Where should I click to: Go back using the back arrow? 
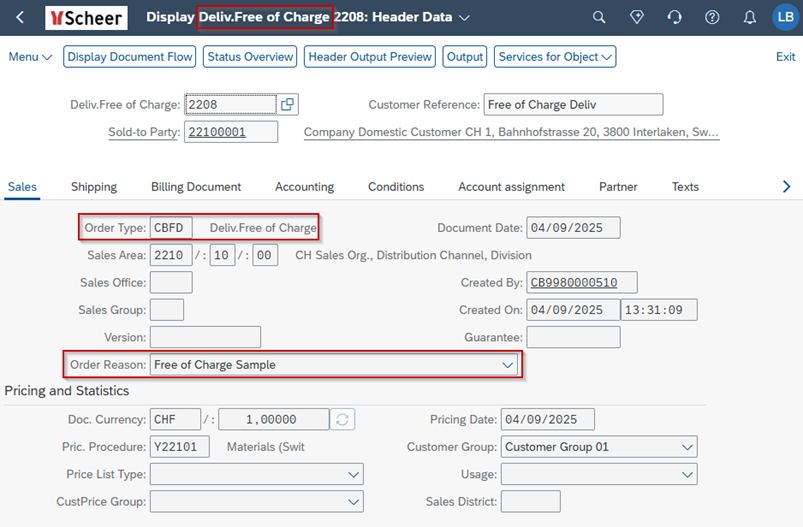20,17
